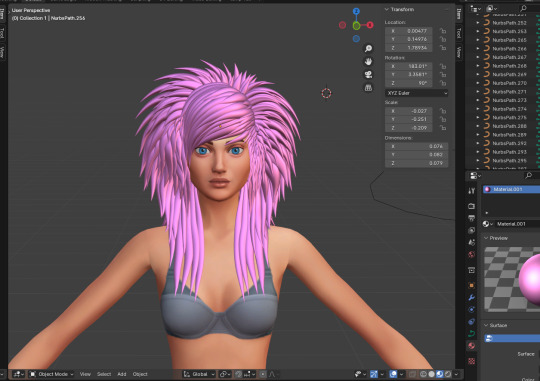Open the green curve Object Data tab
This screenshot has width=540, height=381.
pyautogui.click(x=471, y=333)
